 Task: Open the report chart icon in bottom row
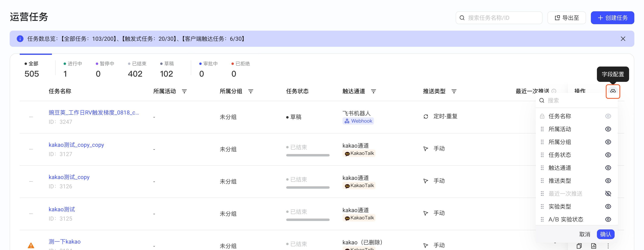593,246
